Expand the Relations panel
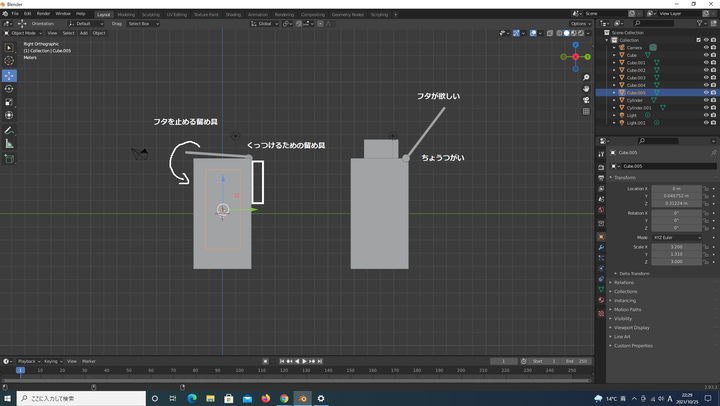The width and height of the screenshot is (720, 406). click(624, 282)
